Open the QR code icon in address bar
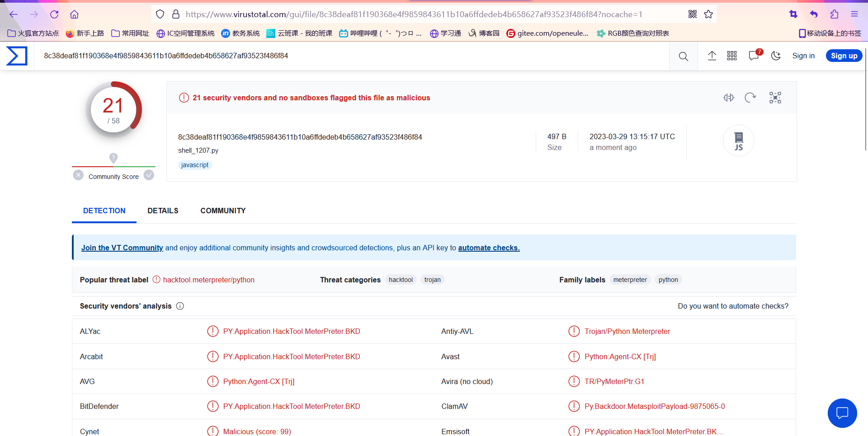Image resolution: width=868 pixels, height=436 pixels. point(693,14)
